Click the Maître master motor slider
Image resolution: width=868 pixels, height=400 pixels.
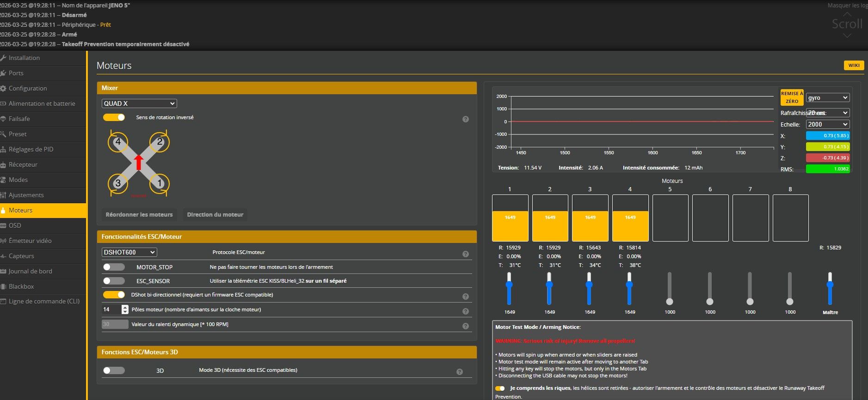point(830,285)
